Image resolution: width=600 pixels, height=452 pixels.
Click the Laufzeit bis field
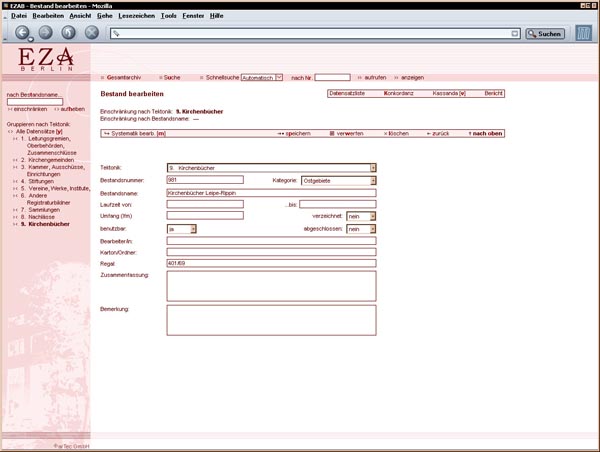[338, 204]
